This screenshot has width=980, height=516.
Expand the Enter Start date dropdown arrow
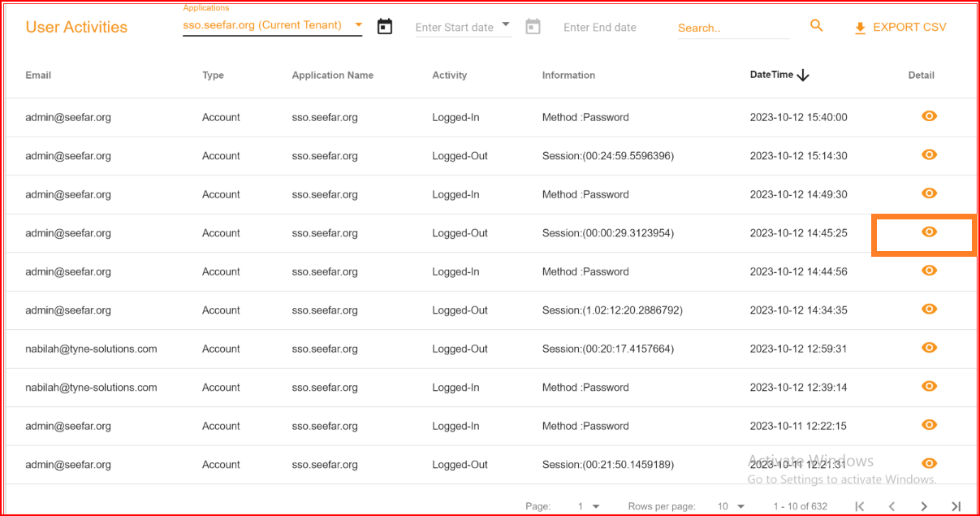506,25
